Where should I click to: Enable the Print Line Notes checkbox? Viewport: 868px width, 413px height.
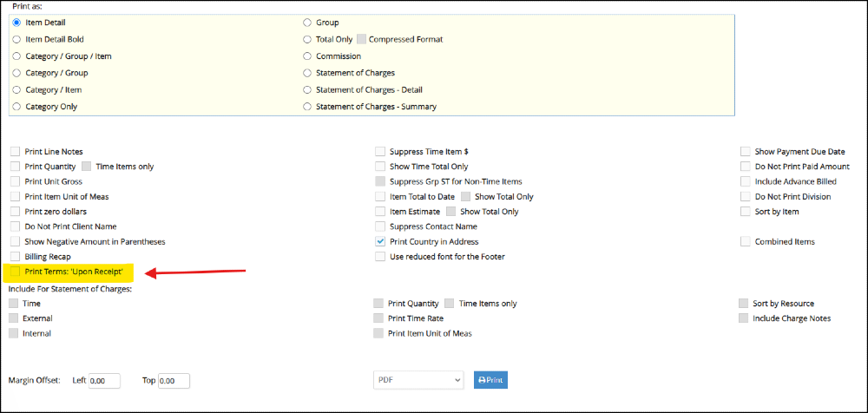[x=15, y=151]
